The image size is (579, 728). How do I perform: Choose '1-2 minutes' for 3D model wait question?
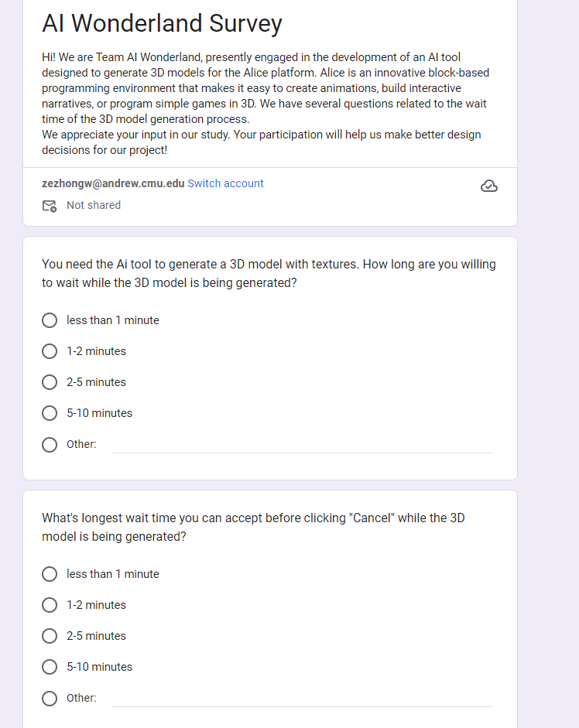50,351
